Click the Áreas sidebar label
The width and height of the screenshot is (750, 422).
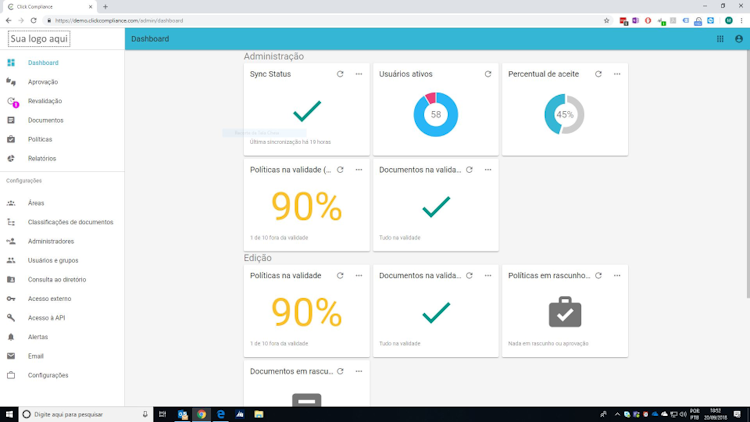(x=36, y=203)
